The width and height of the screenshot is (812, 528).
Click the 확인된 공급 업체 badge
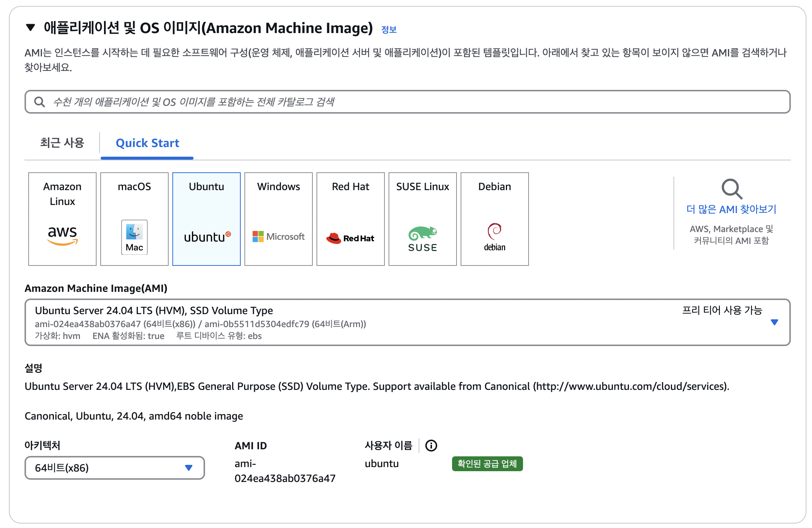[487, 464]
